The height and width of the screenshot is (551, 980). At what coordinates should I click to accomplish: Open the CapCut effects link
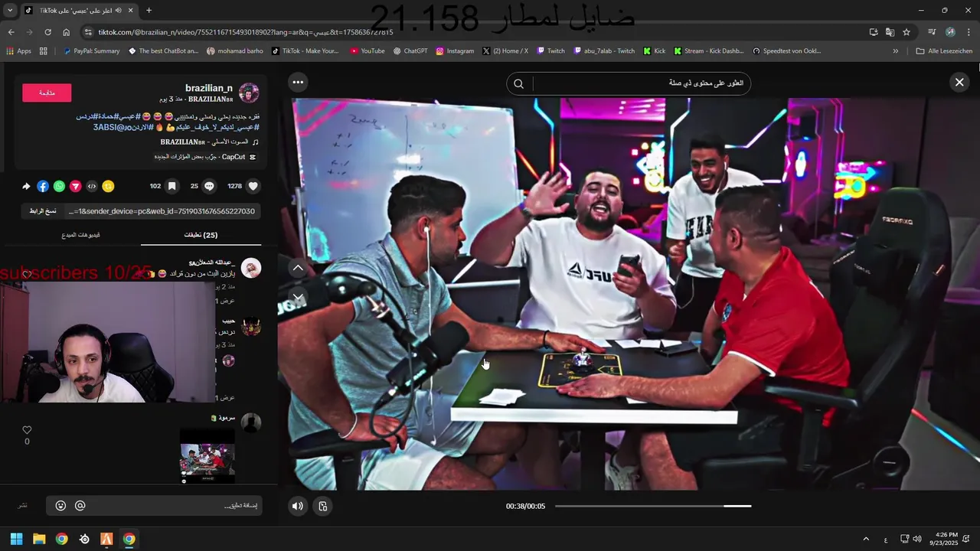pos(205,156)
